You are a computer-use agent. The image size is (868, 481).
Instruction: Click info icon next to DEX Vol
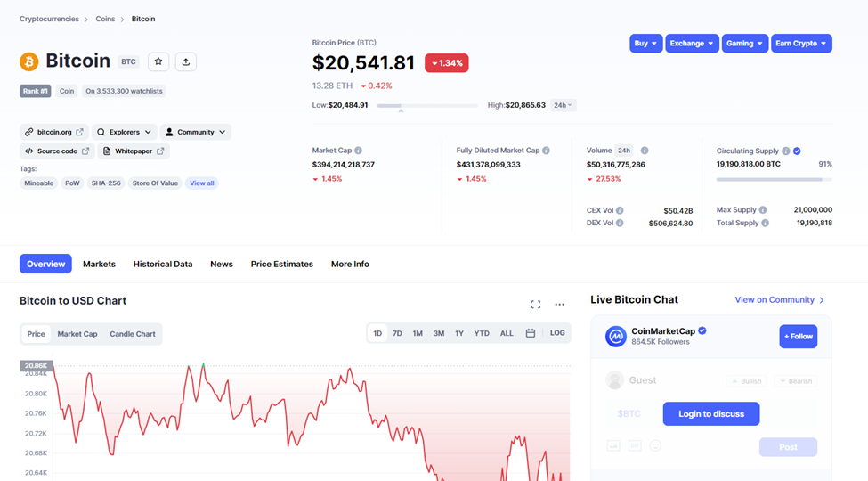pyautogui.click(x=620, y=223)
